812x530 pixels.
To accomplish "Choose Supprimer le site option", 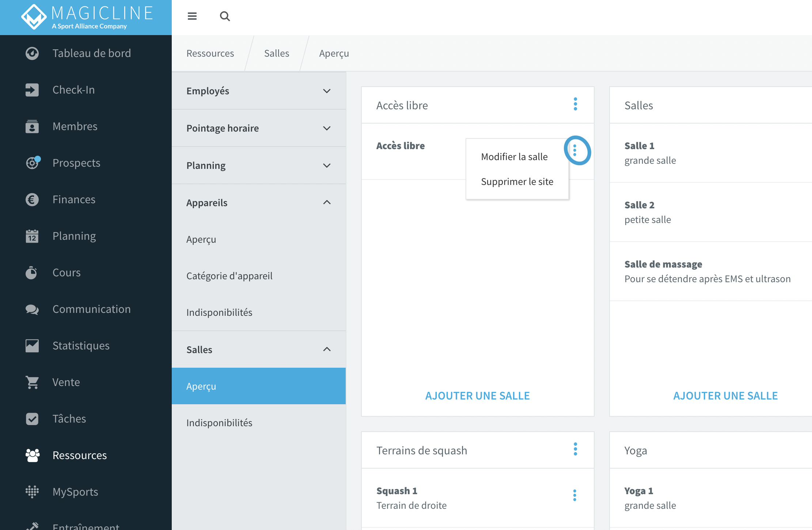I will point(517,182).
